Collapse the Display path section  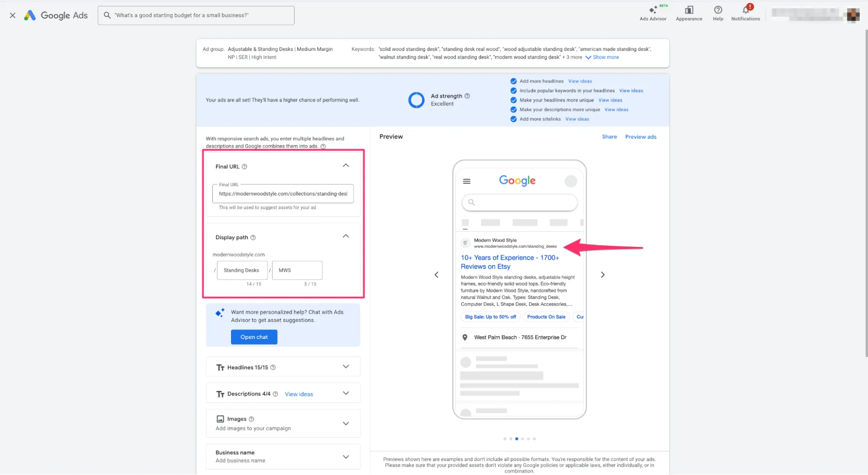click(x=346, y=236)
